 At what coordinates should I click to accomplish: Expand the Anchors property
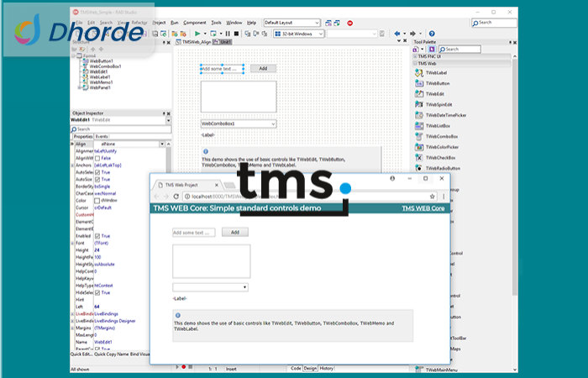tap(72, 165)
